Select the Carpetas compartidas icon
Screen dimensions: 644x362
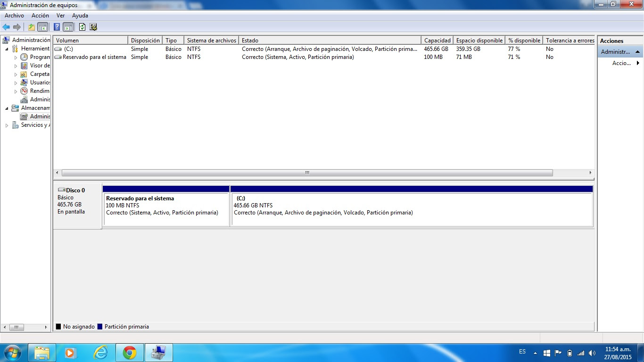point(24,74)
